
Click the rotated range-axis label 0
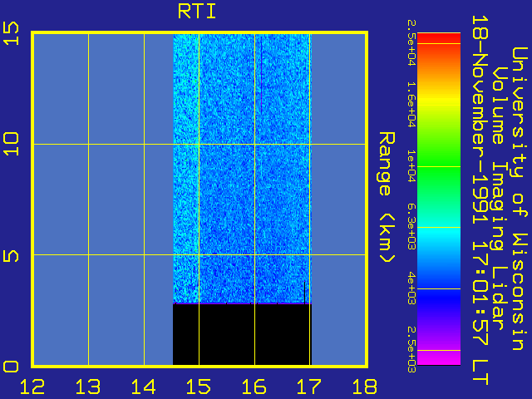[11, 367]
